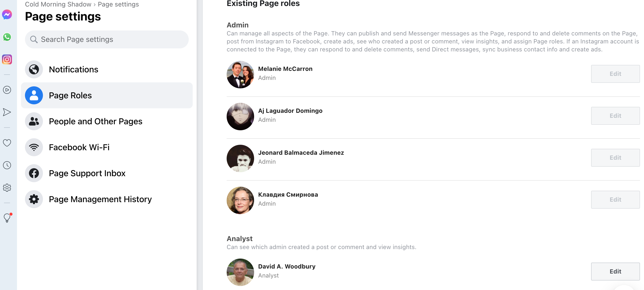Select Page Roles menu item
The image size is (644, 290).
point(70,96)
